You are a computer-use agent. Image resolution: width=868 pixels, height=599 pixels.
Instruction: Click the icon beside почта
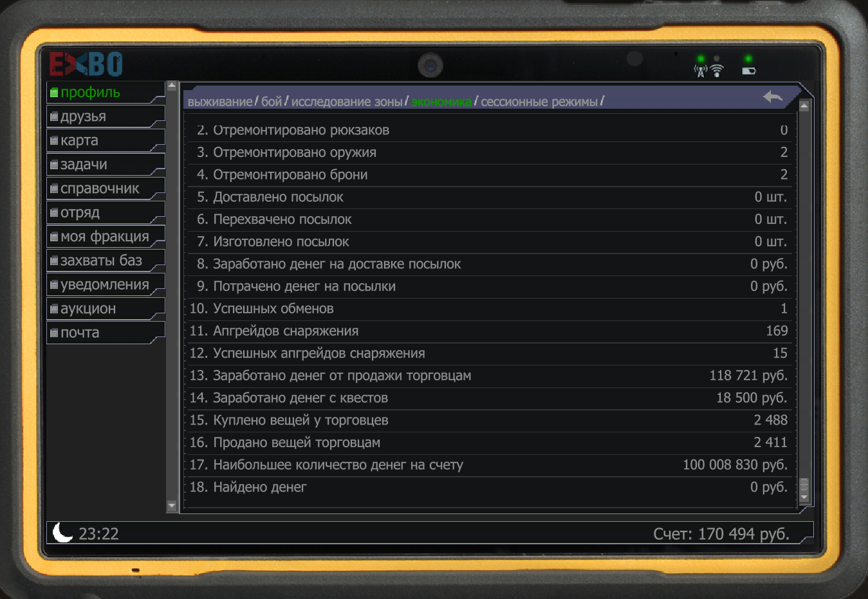tap(55, 333)
